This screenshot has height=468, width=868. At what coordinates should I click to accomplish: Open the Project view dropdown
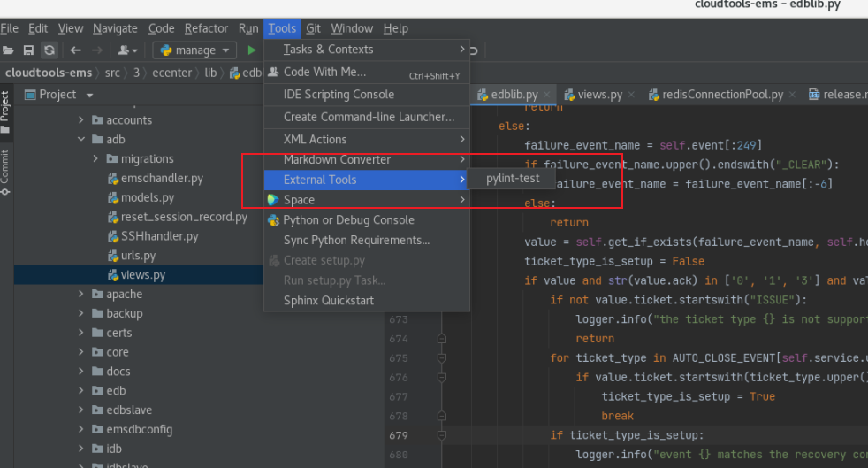89,96
